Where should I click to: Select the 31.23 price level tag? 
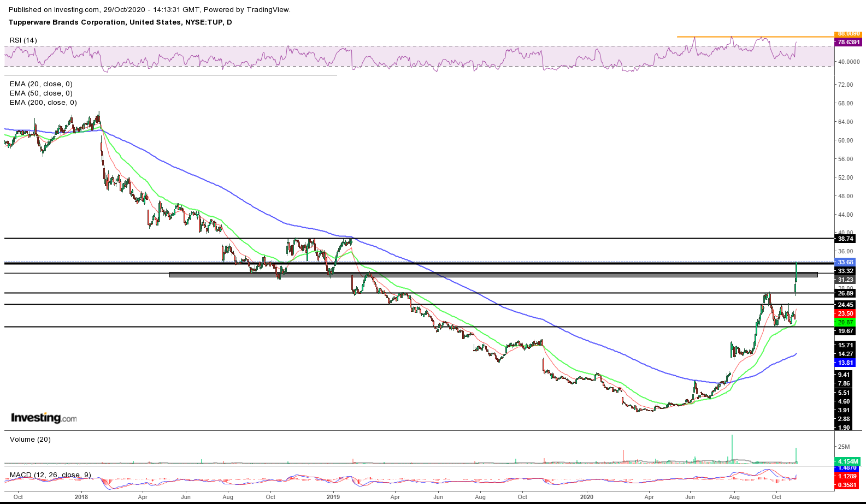pos(845,280)
